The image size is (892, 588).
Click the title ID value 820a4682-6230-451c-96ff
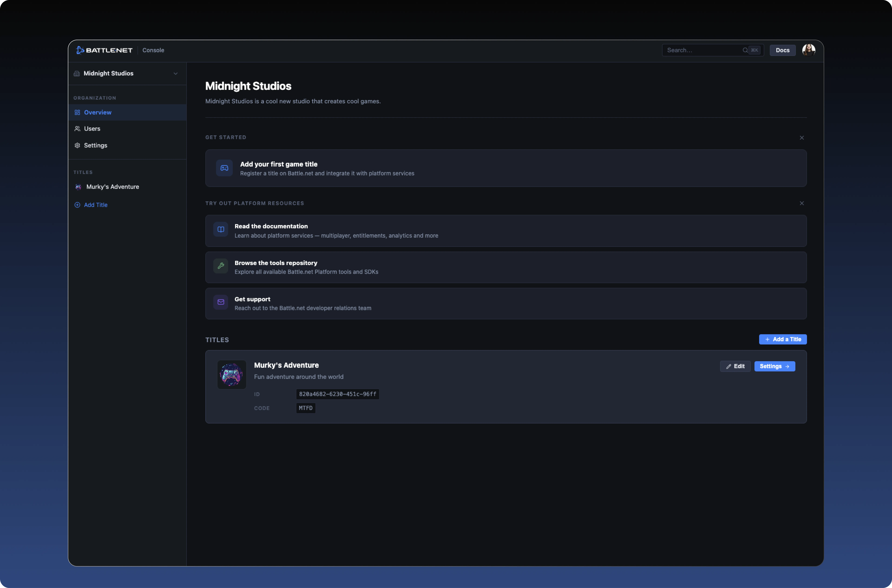click(x=337, y=394)
